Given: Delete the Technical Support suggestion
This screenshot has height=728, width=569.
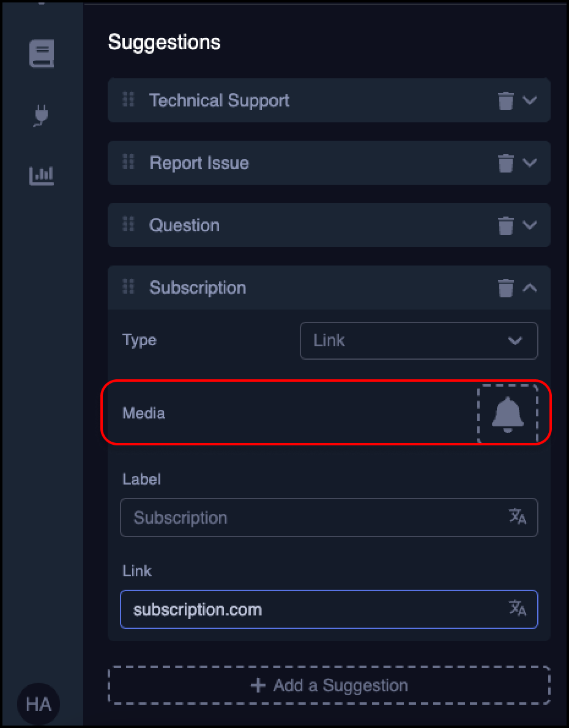Looking at the screenshot, I should [x=505, y=100].
